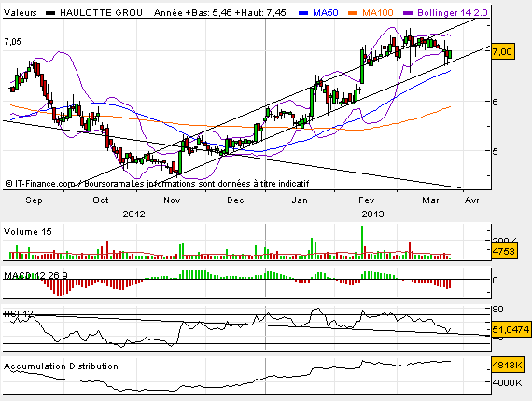The height and width of the screenshot is (401, 532).
Task: Click the 2013 year label
Action: pos(372,214)
